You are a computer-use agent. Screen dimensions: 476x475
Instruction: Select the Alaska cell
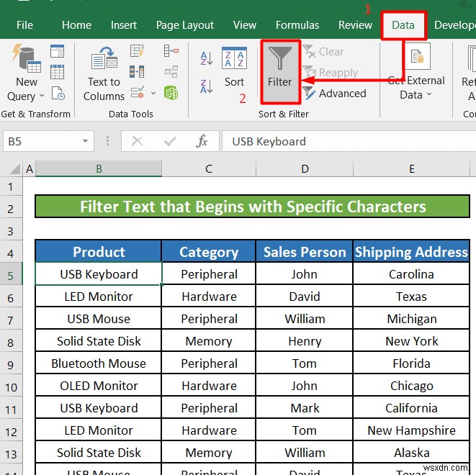[x=411, y=453]
